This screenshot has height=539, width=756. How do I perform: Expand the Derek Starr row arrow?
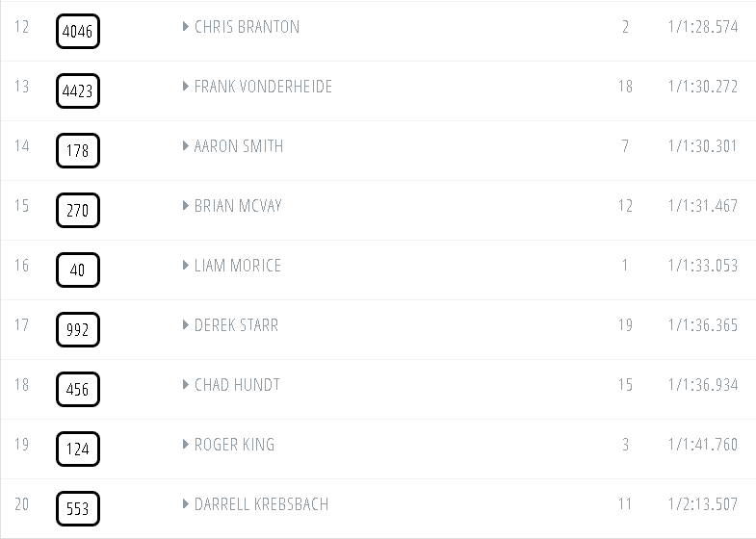point(186,325)
